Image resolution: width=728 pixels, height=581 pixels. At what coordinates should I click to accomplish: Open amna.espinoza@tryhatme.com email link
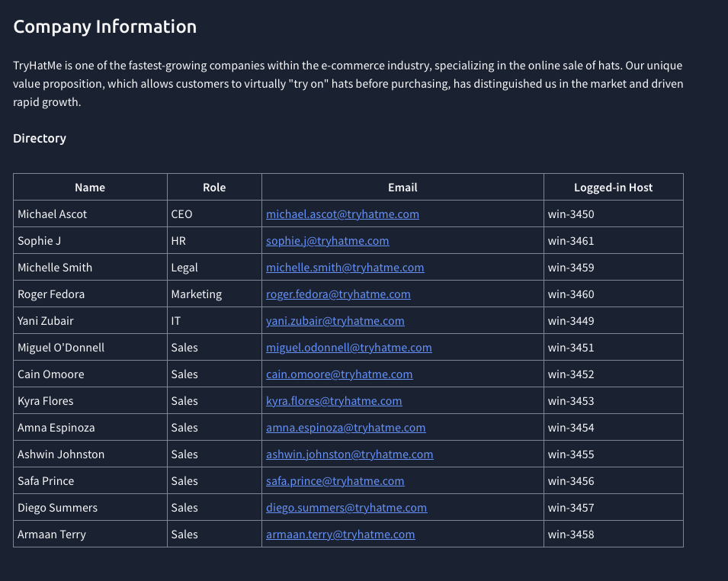[345, 428]
